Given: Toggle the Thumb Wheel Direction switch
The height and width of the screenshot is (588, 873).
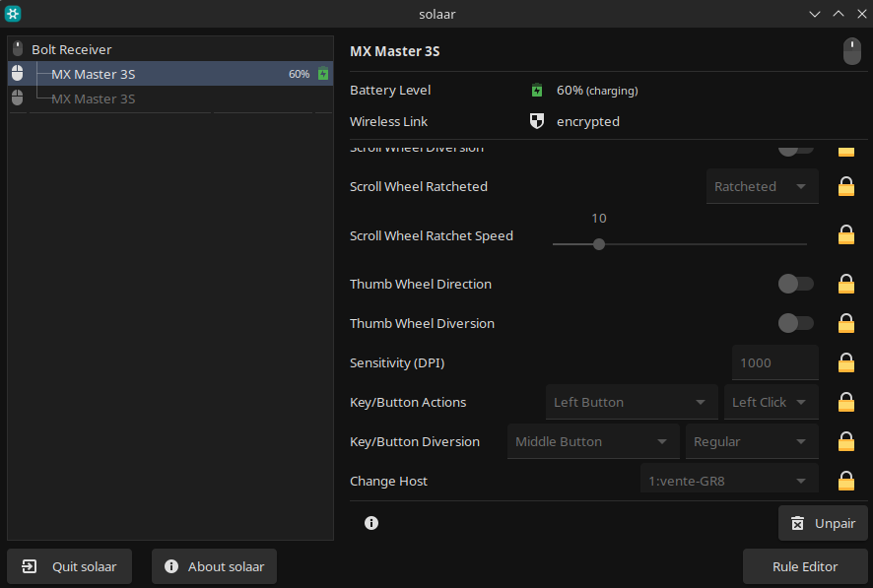Looking at the screenshot, I should click(x=795, y=284).
